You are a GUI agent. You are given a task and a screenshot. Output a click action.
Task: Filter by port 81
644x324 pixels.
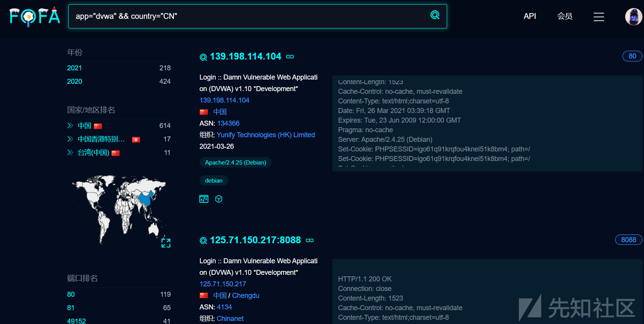(x=71, y=308)
